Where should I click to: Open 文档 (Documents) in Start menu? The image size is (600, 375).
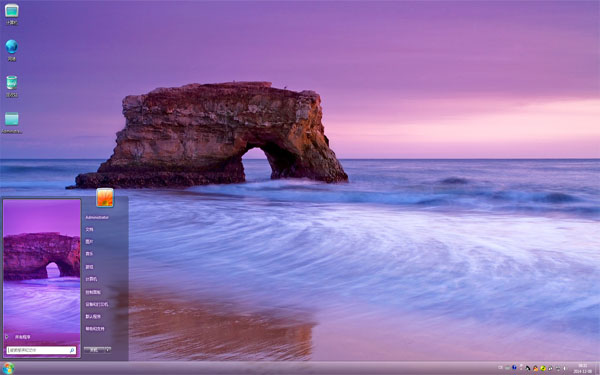pyautogui.click(x=89, y=230)
